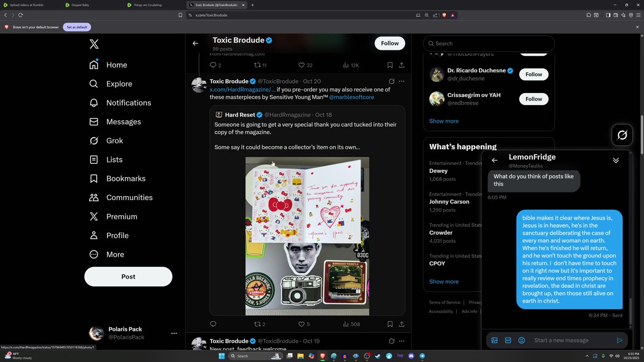Image resolution: width=644 pixels, height=362 pixels.
Task: Open Premium in the sidebar
Action: (x=113, y=217)
